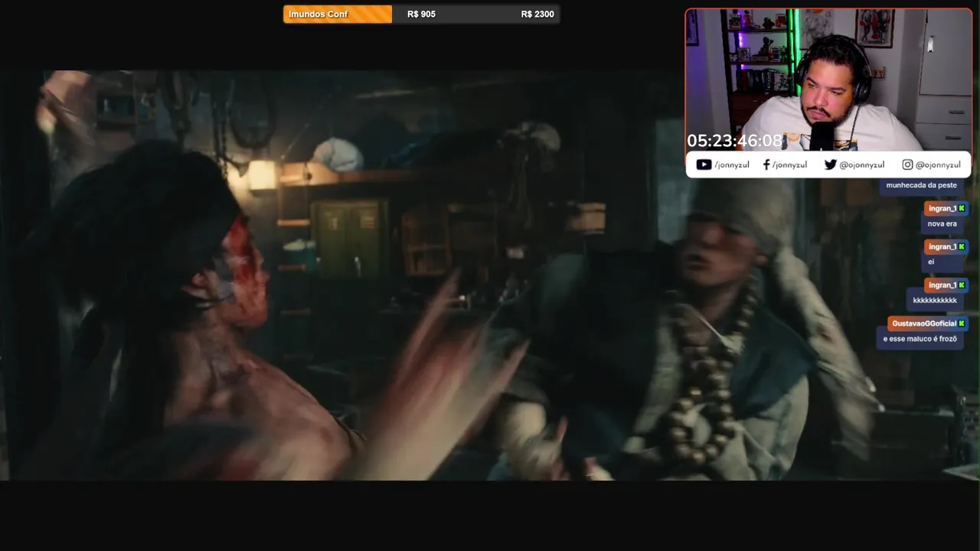Open the Instagram handle @ojonnyzul
The width and height of the screenshot is (980, 551).
[x=938, y=165]
